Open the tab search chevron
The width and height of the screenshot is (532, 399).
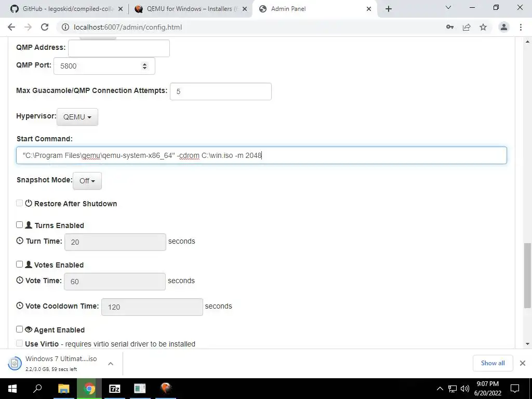[x=448, y=7]
